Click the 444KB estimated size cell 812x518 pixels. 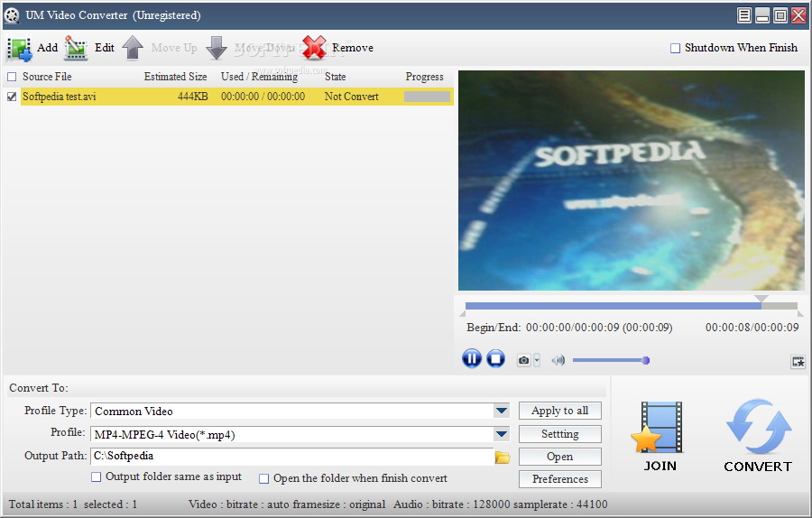193,97
